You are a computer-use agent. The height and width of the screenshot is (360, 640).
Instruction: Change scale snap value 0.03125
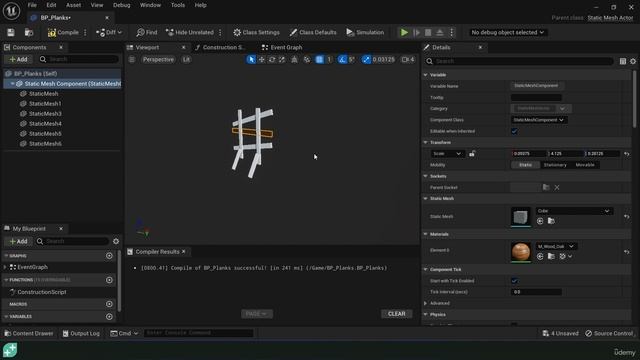click(384, 60)
